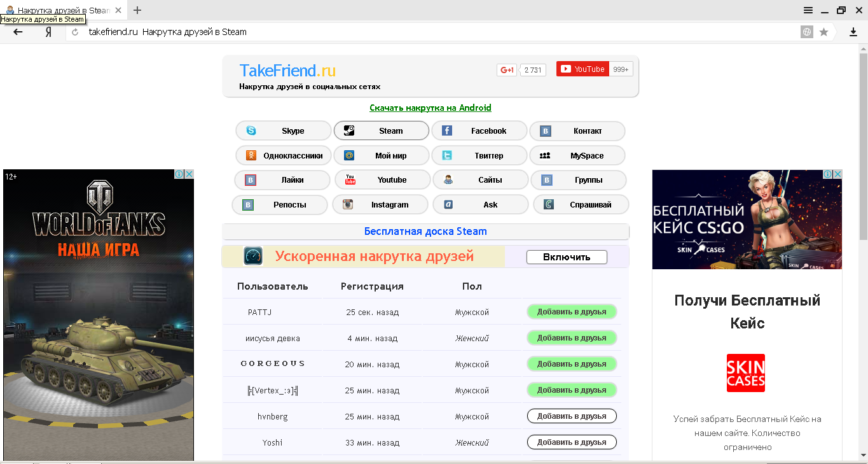868x464 pixels.
Task: Open the CS:GO free case ad image
Action: pyautogui.click(x=747, y=220)
